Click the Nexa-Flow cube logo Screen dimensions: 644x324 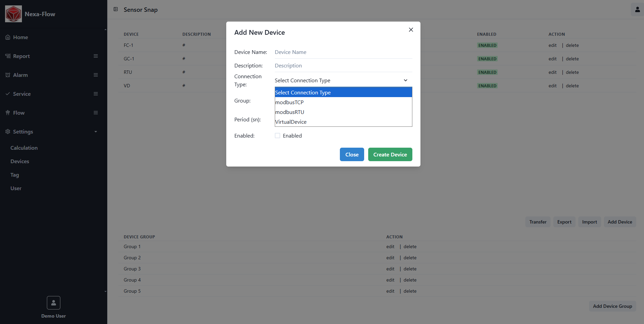(13, 14)
